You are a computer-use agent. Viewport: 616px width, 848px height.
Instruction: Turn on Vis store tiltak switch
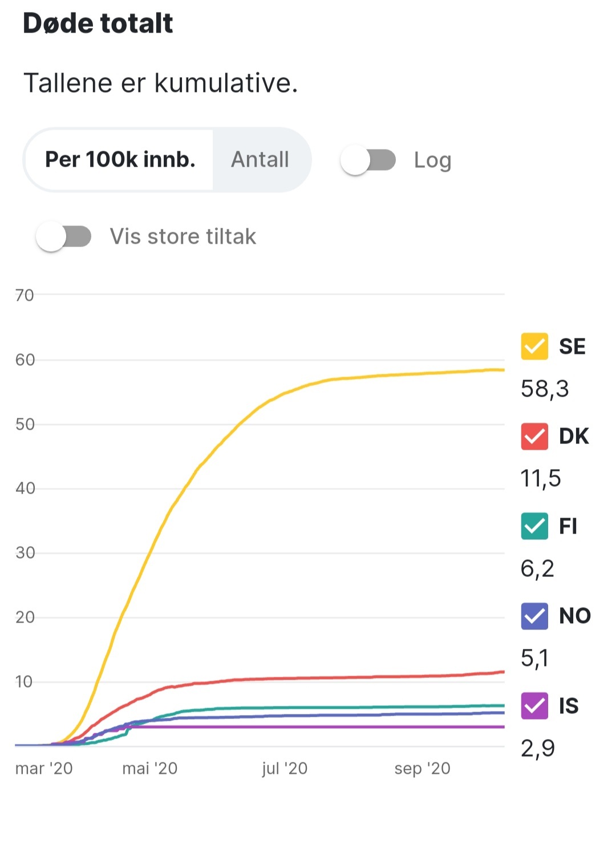64,236
